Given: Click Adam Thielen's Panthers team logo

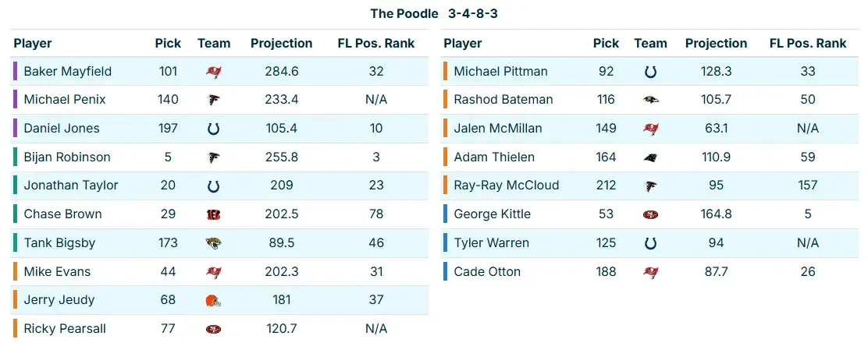Looking at the screenshot, I should [x=650, y=157].
